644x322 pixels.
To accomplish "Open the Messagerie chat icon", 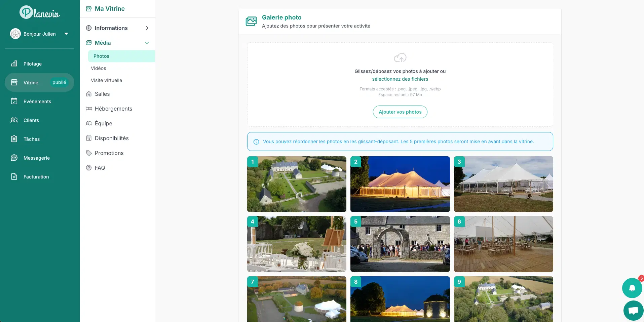I will click(14, 158).
